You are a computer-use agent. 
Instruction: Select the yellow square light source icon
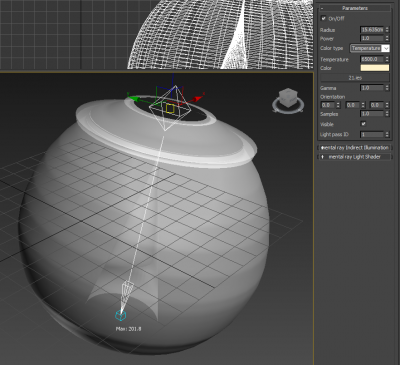[x=170, y=108]
